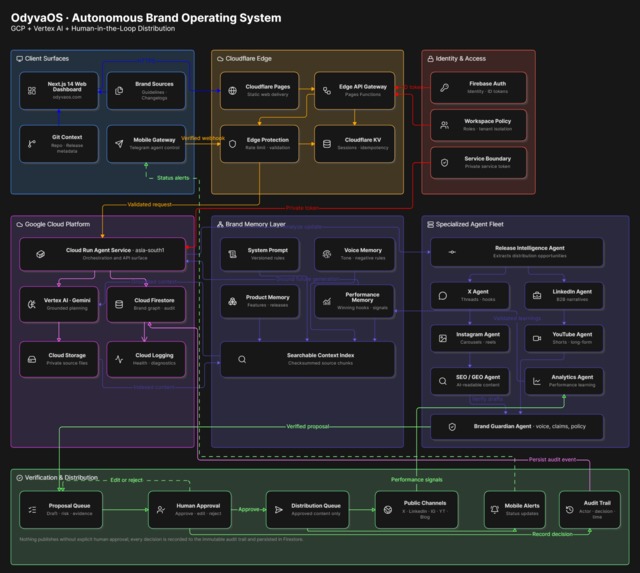Click the Service Boundary shield-check icon
The height and width of the screenshot is (573, 640).
coord(444,162)
